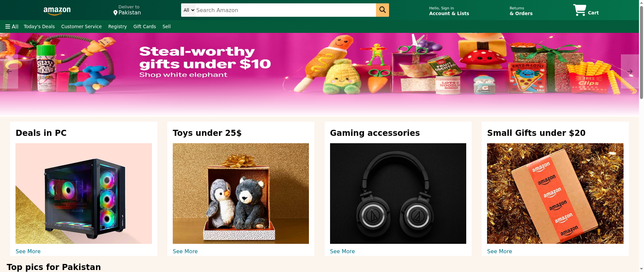Click Returns & Orders

click(521, 11)
